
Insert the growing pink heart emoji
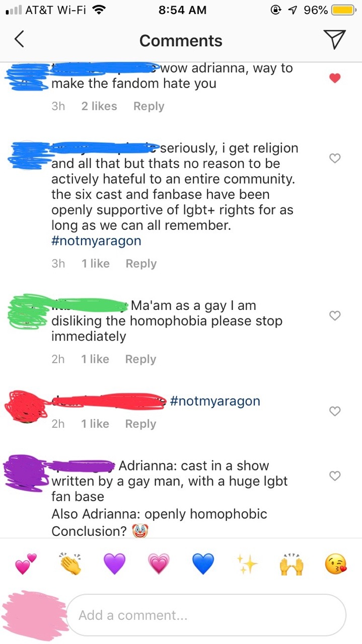[x=159, y=564]
